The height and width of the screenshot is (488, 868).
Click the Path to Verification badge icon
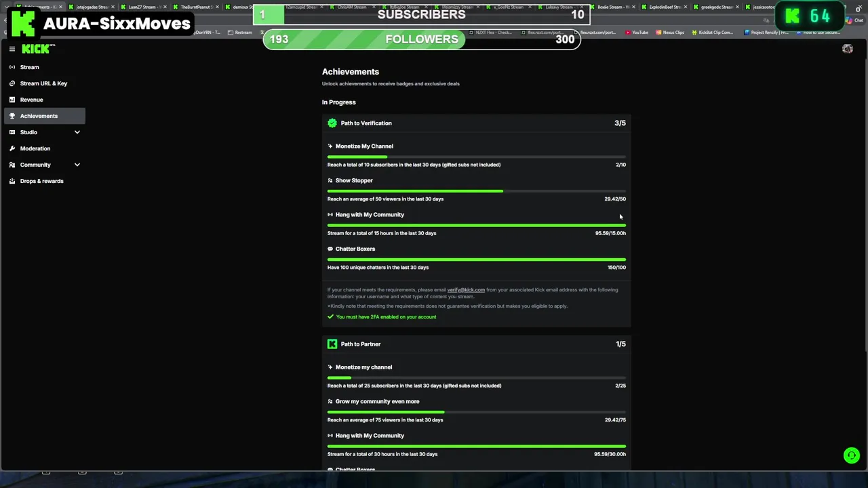[x=332, y=123]
